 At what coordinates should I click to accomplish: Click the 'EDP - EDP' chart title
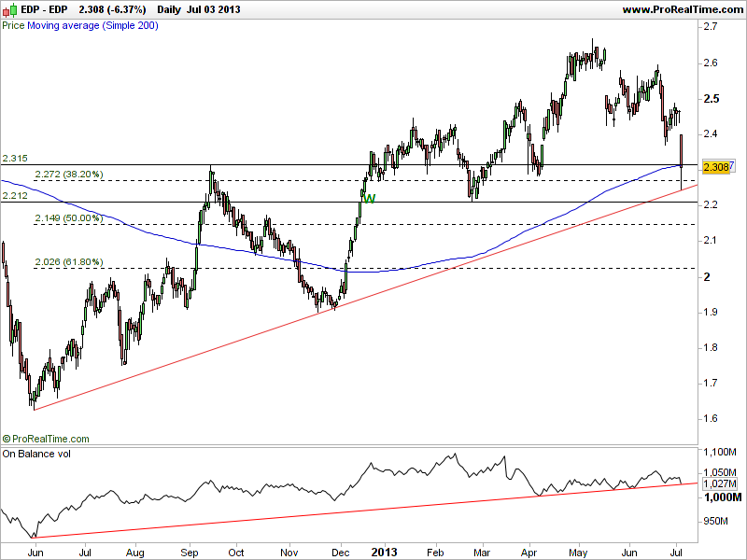(44, 9)
